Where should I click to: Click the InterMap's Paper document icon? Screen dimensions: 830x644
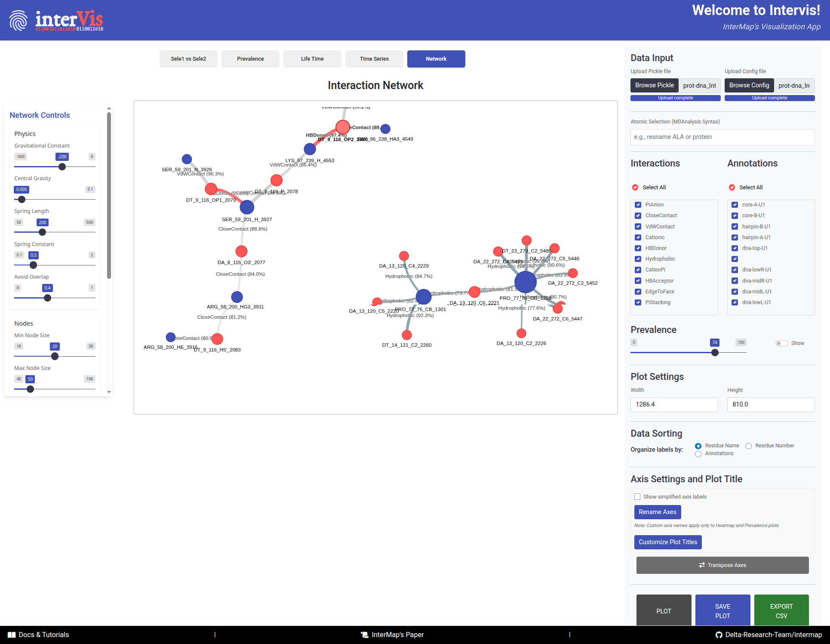(365, 635)
